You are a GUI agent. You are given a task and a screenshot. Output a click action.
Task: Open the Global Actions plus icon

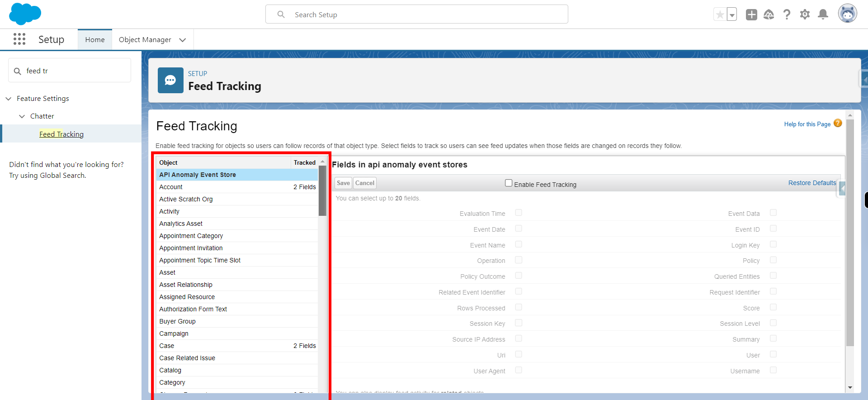click(x=751, y=14)
